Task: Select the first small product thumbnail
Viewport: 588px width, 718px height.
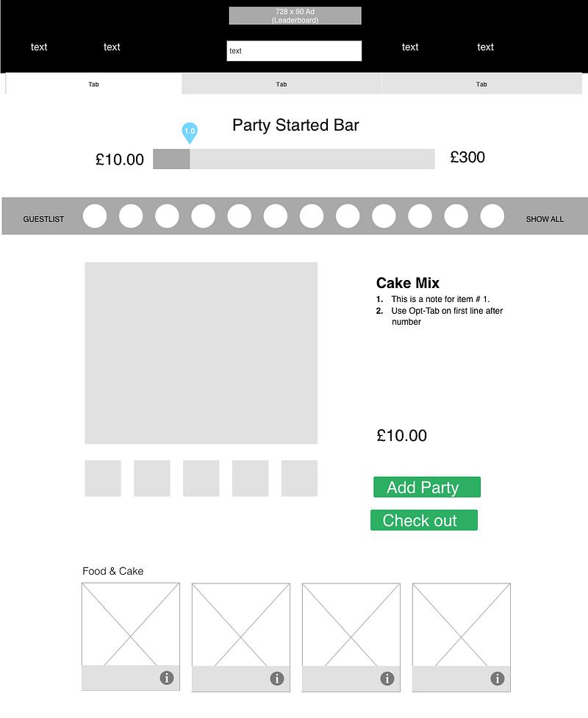Action: 103,478
